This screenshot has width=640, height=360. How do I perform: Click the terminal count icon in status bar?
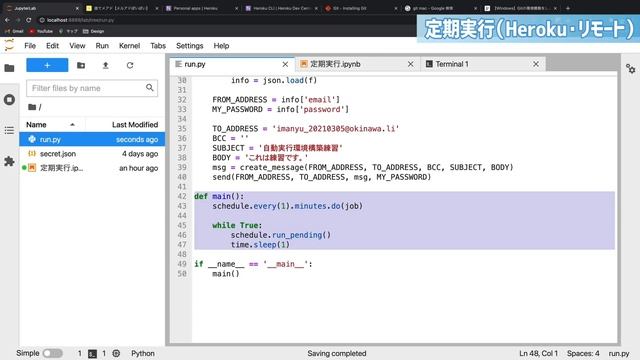coord(93,353)
